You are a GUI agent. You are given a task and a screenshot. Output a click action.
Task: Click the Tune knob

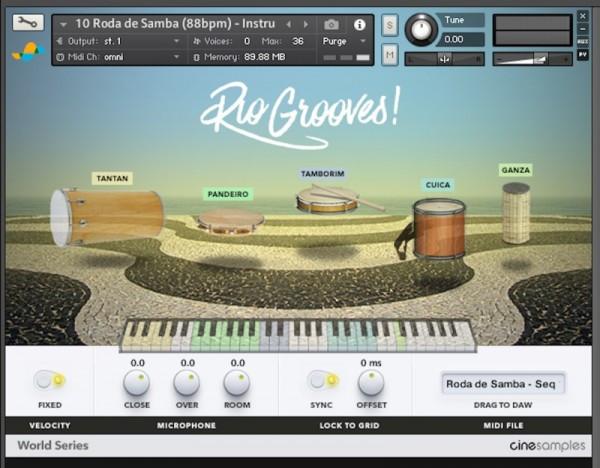(x=421, y=29)
